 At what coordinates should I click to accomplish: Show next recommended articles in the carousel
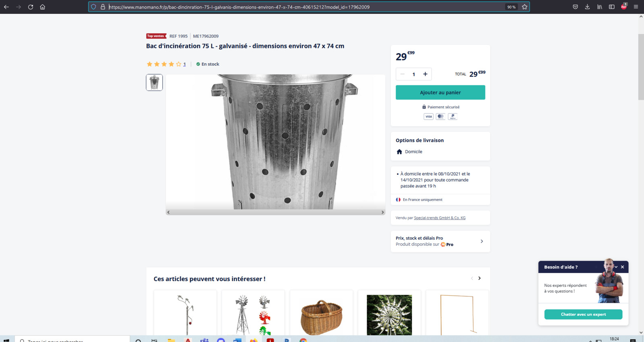point(479,278)
